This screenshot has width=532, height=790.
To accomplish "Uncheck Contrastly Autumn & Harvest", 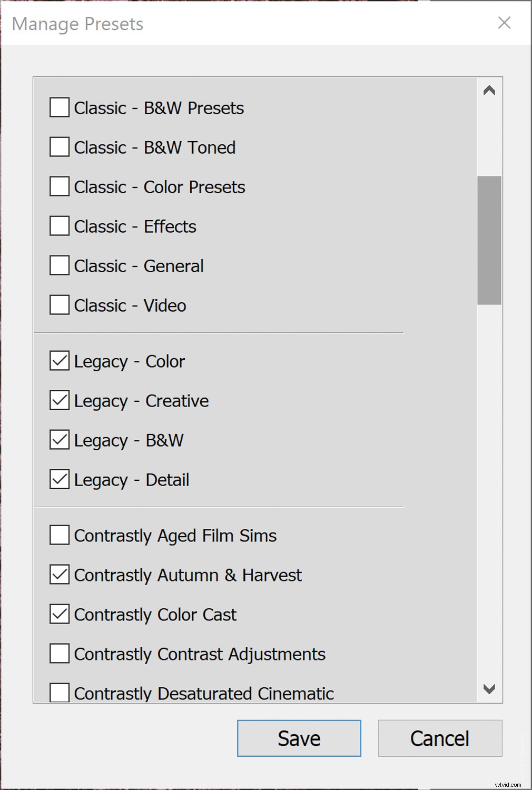I will [58, 575].
